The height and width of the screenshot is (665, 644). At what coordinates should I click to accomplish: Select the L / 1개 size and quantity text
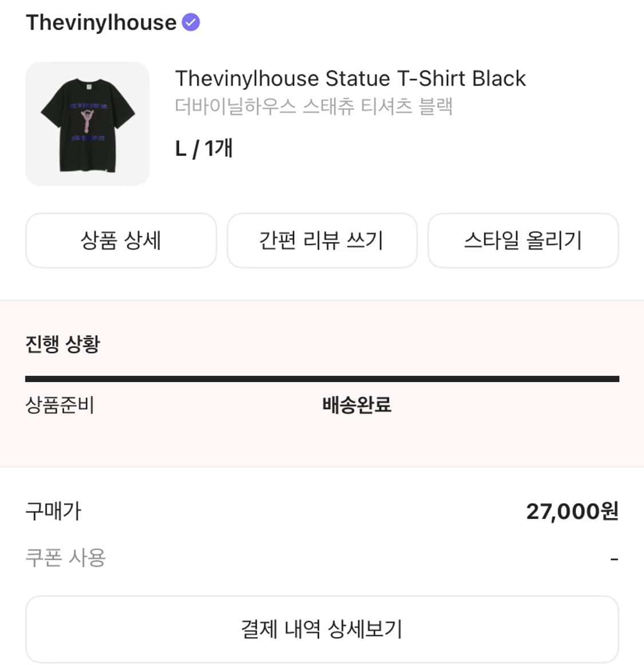pos(204,149)
